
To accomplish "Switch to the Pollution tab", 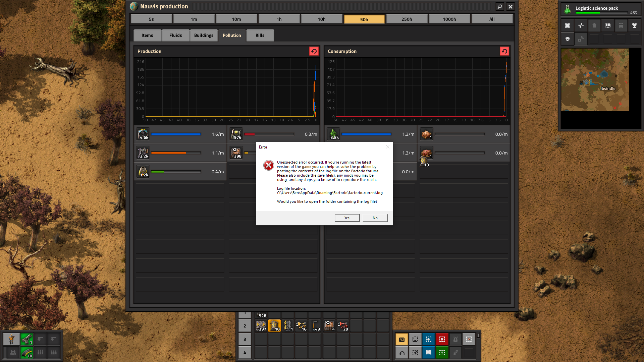I will point(232,35).
